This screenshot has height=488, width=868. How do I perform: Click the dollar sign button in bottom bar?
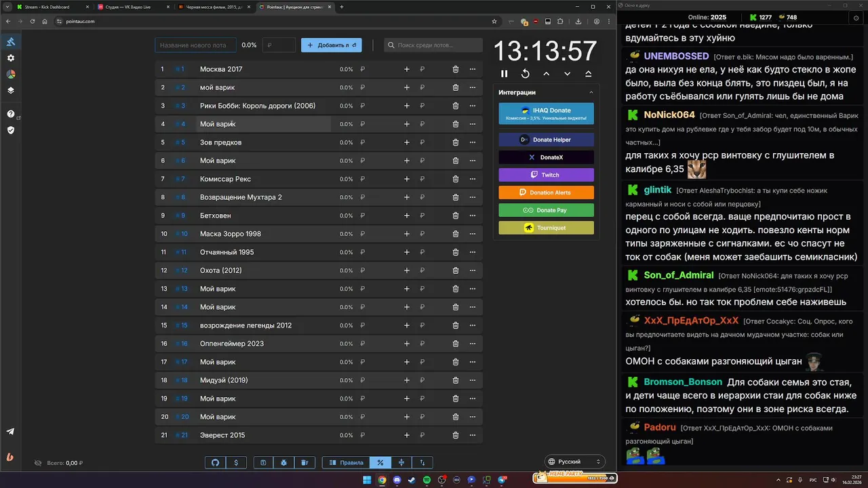pyautogui.click(x=236, y=462)
